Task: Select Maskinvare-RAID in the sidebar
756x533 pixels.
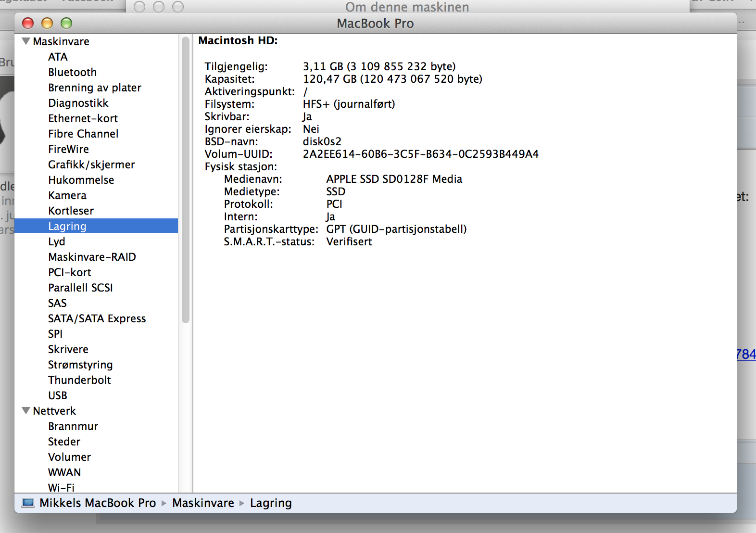Action: (x=92, y=257)
